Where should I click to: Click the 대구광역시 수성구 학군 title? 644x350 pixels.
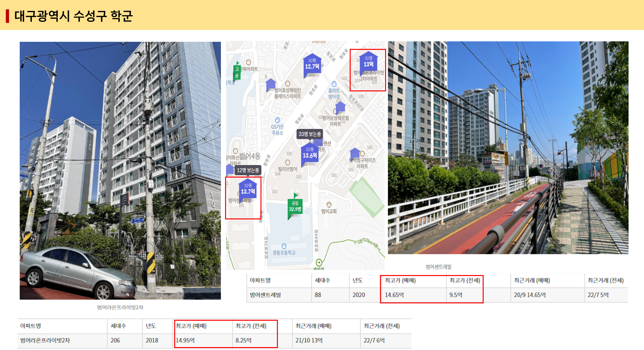pyautogui.click(x=73, y=16)
